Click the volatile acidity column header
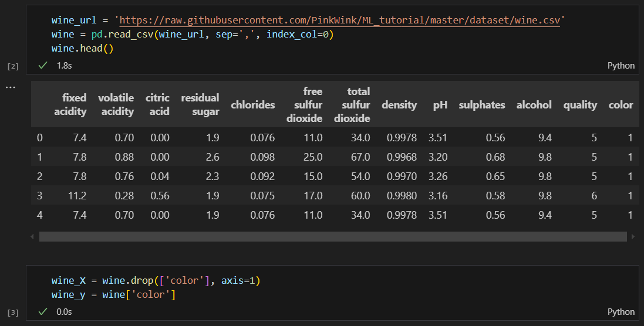Screen dimensions: 644x326 116,104
